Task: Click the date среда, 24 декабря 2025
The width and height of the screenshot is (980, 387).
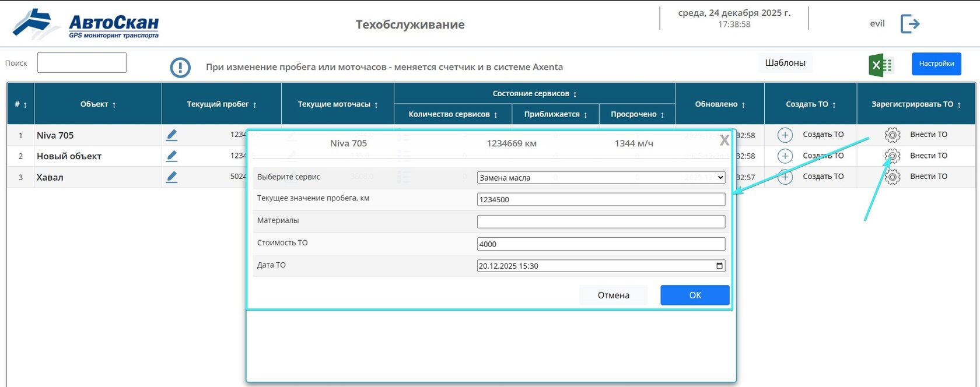Action: [734, 13]
